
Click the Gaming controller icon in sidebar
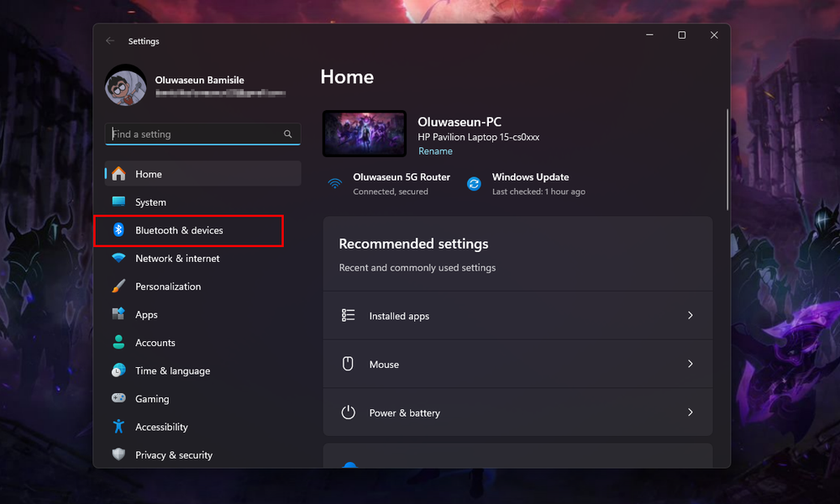tap(118, 398)
